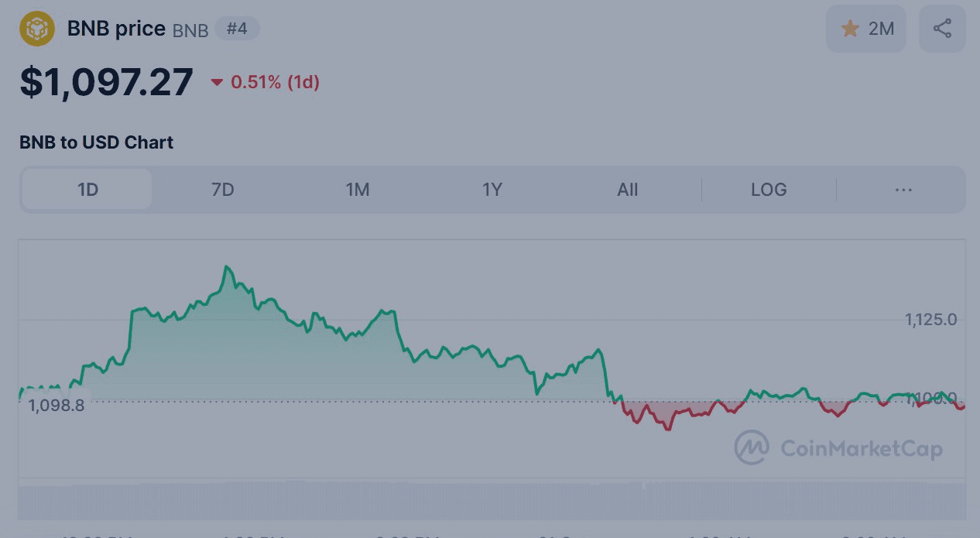
Task: Open the three-dots more options menu
Action: coord(903,190)
